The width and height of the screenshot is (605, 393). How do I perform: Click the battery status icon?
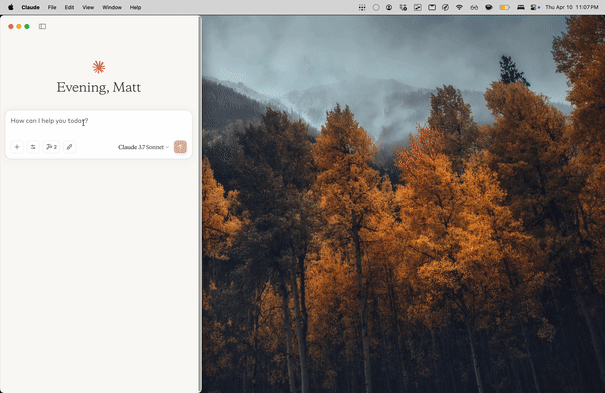[x=505, y=7]
